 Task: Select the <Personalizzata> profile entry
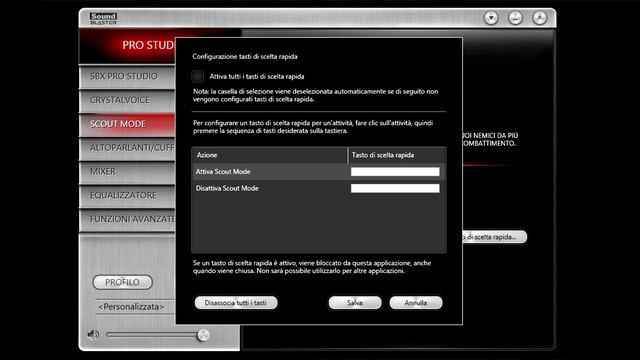131,307
